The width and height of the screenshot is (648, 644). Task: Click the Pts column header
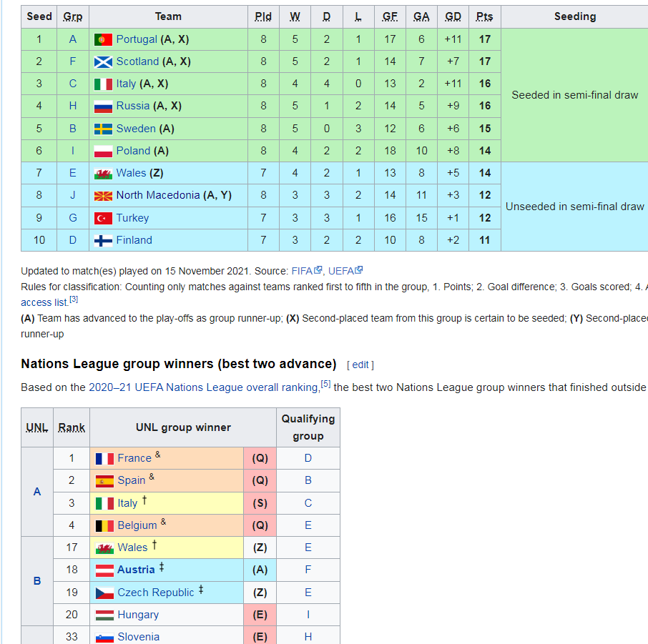coord(484,16)
